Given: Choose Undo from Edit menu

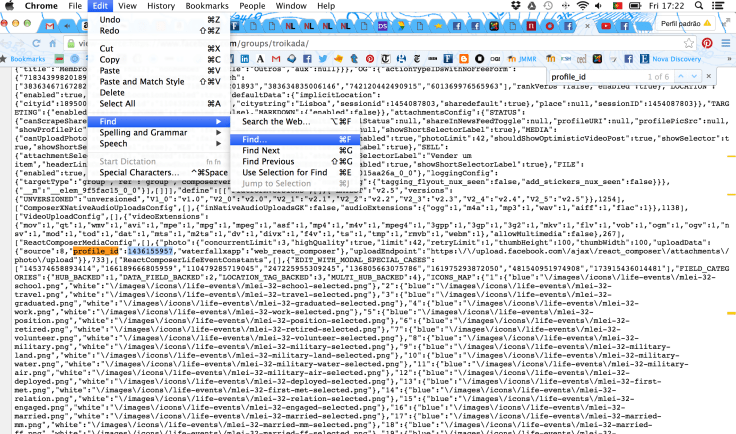Looking at the screenshot, I should click(x=159, y=20).
